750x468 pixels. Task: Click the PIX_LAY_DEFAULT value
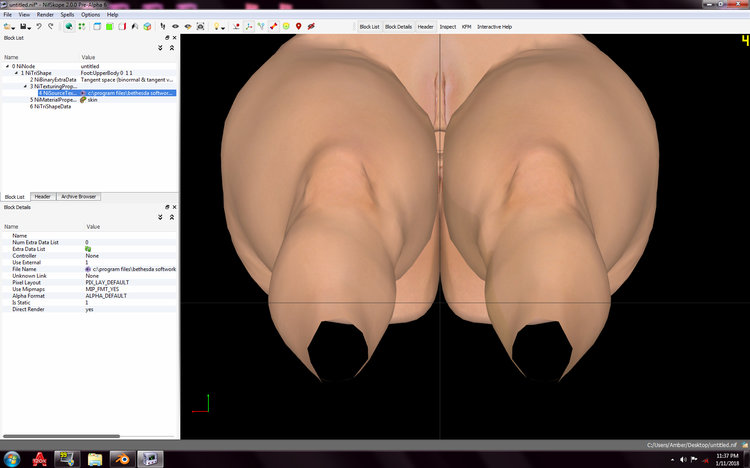coord(107,283)
